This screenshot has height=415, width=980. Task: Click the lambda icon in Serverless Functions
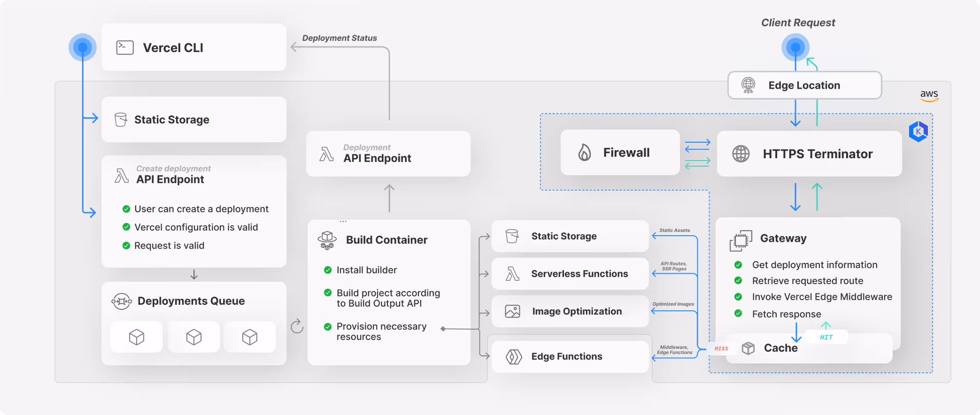[x=512, y=274]
